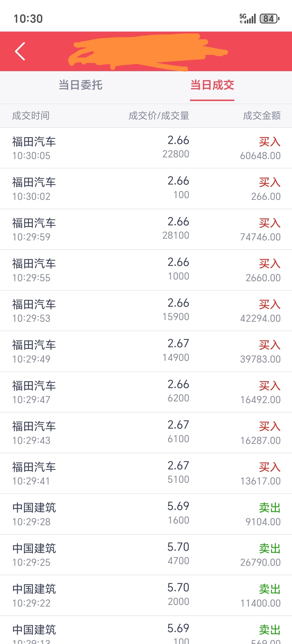Open 福田汽车 trade at 10:29:49
Image resolution: width=292 pixels, height=644 pixels.
[146, 351]
